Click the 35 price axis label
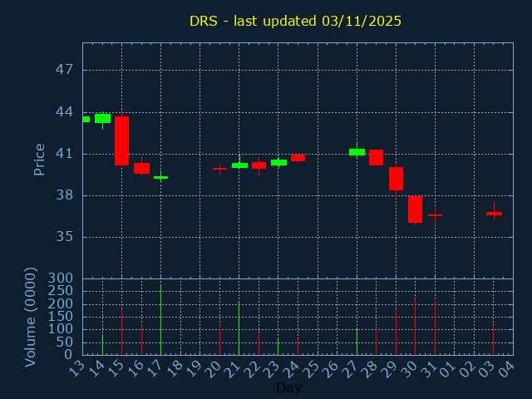Viewport: 532px width, 399px height. point(64,237)
